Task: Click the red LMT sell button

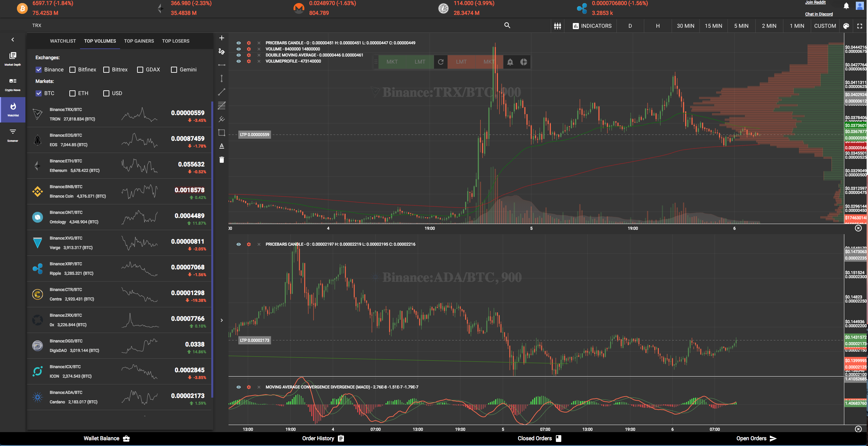Action: click(x=461, y=62)
